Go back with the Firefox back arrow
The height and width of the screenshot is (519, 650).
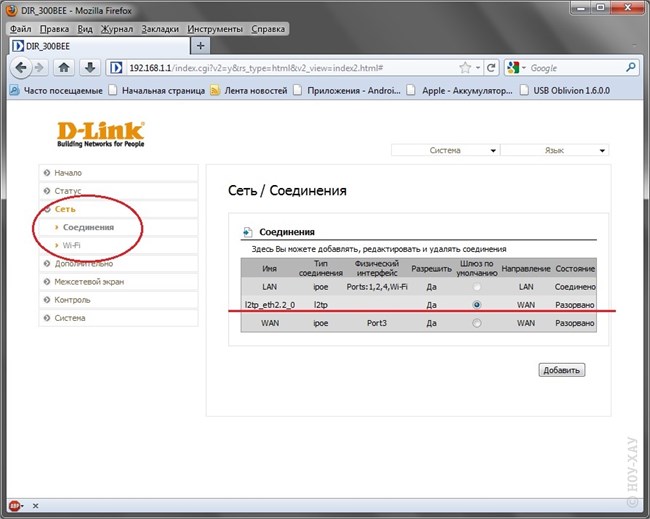tap(20, 68)
